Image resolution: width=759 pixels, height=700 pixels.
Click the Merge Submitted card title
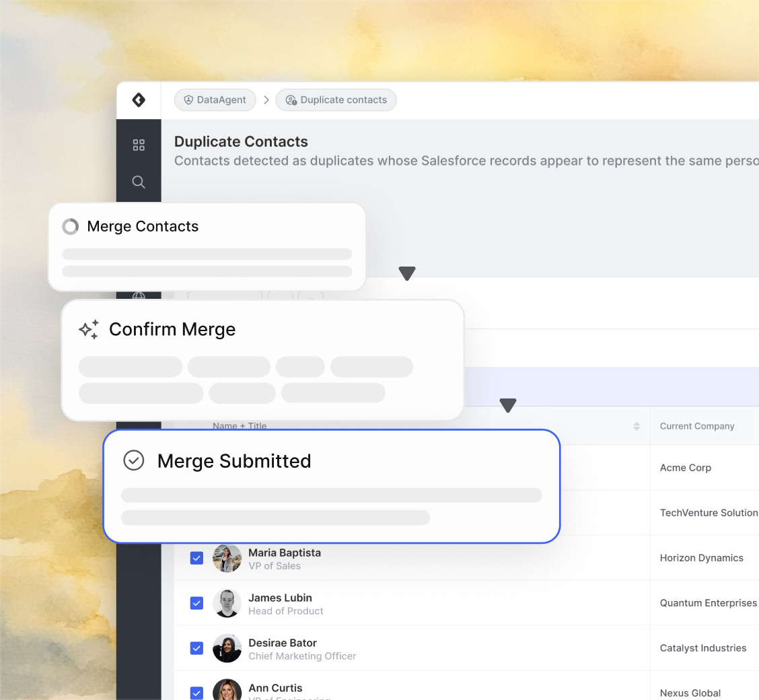[234, 461]
